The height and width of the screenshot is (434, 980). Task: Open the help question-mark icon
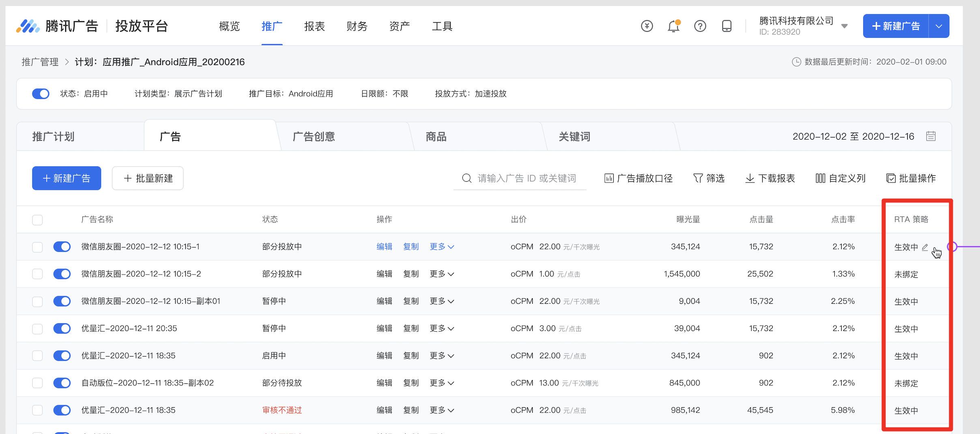pos(700,26)
